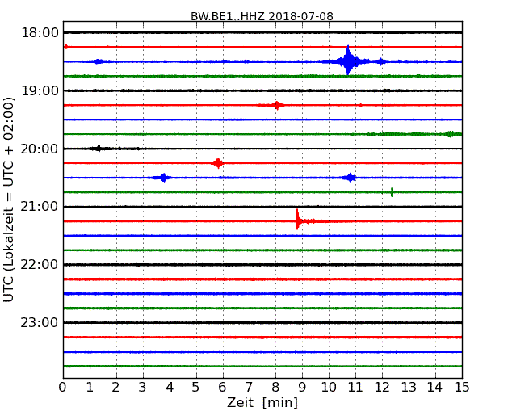Click the 22:00 y-axis label
525x420 pixels.
click(x=40, y=265)
